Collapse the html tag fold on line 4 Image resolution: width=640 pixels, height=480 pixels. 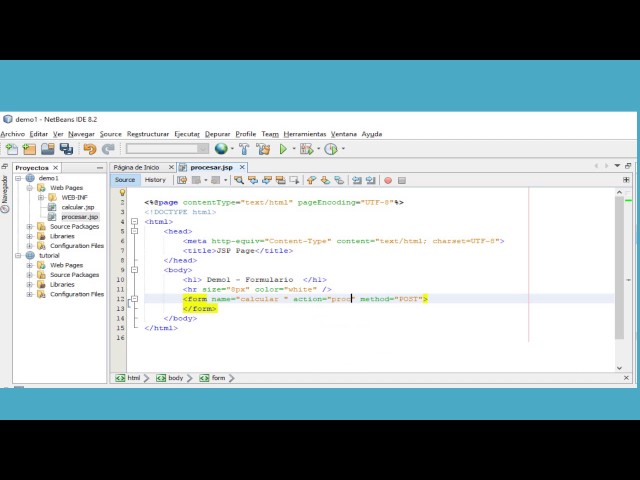135,222
